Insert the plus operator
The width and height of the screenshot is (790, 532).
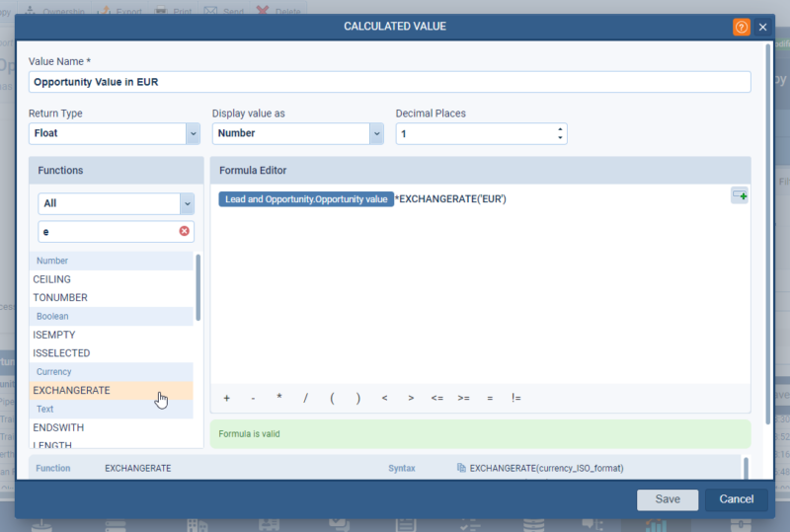click(x=227, y=398)
